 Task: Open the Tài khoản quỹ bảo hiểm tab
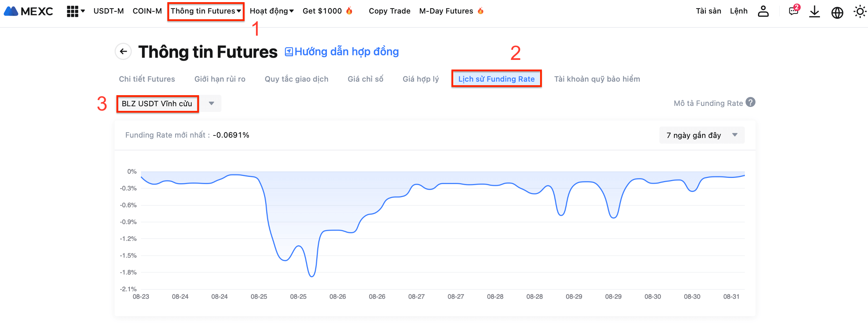(597, 79)
